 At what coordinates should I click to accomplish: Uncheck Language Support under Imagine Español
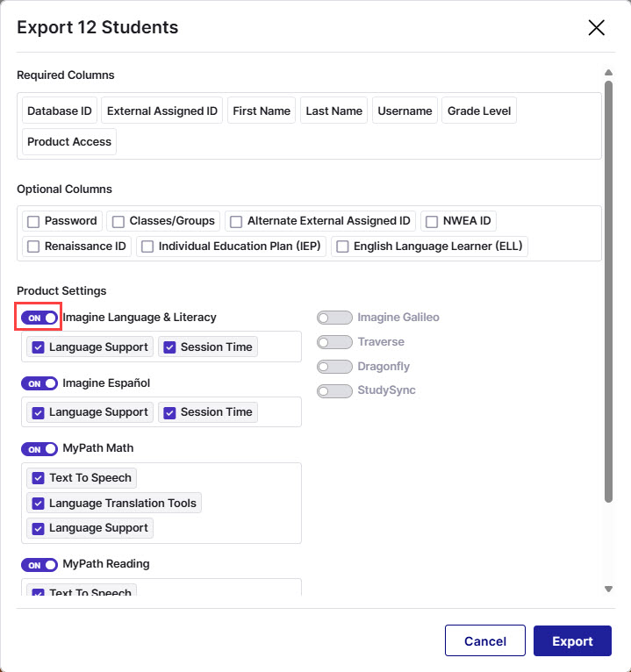38,412
